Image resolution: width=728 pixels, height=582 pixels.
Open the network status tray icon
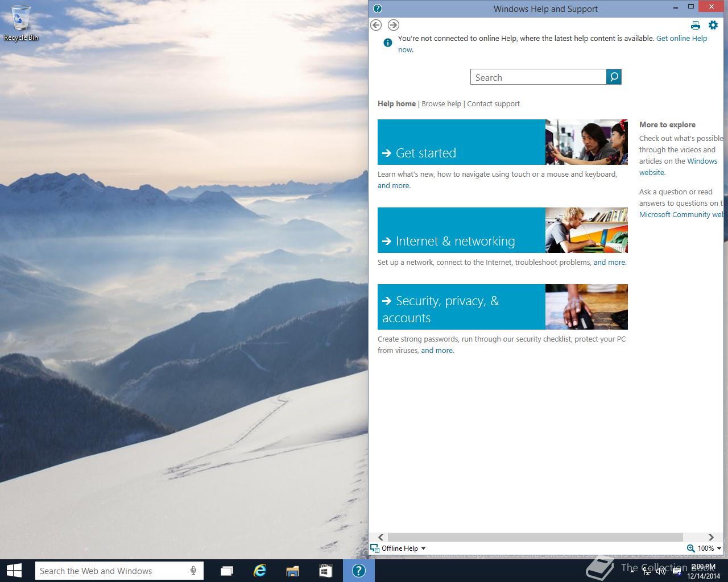pyautogui.click(x=647, y=571)
